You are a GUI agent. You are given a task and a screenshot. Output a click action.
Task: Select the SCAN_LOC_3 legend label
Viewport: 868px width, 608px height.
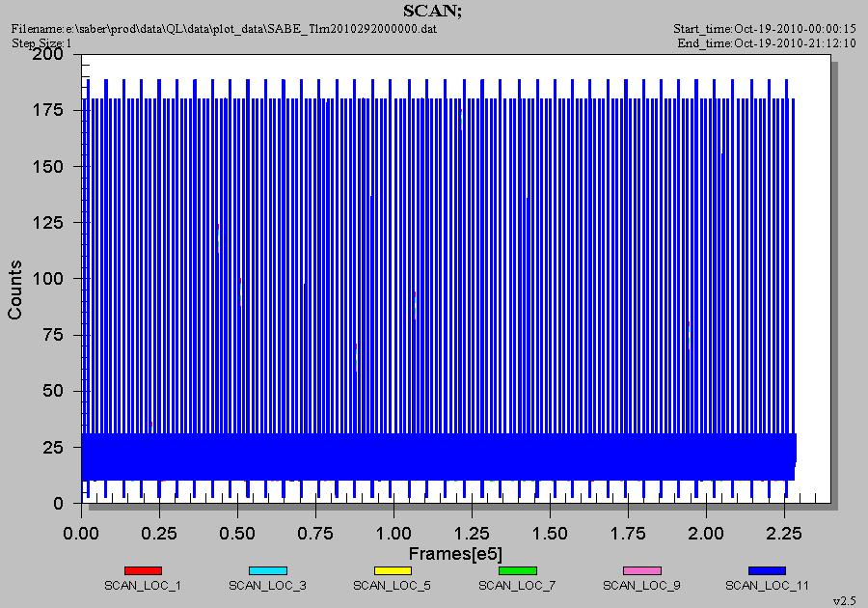point(267,585)
